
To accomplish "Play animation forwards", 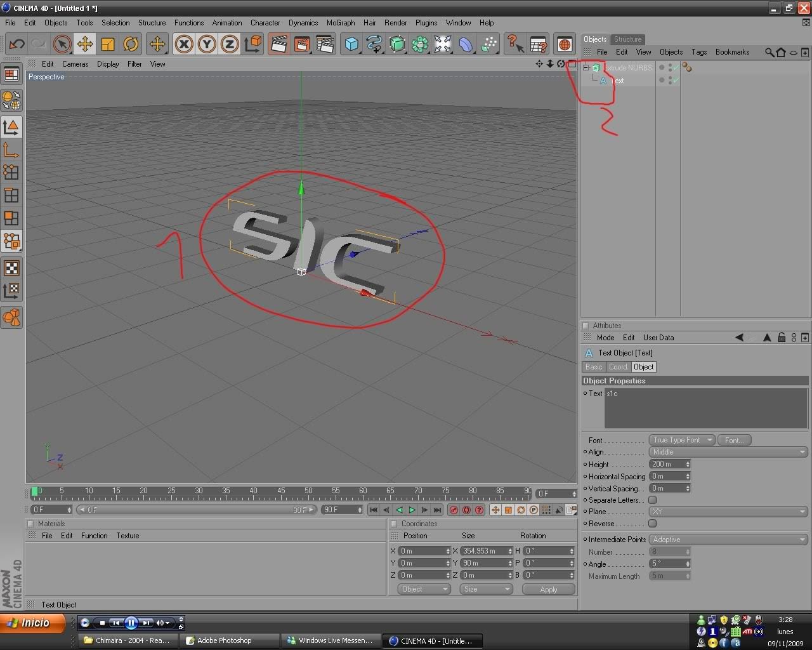I will (412, 510).
